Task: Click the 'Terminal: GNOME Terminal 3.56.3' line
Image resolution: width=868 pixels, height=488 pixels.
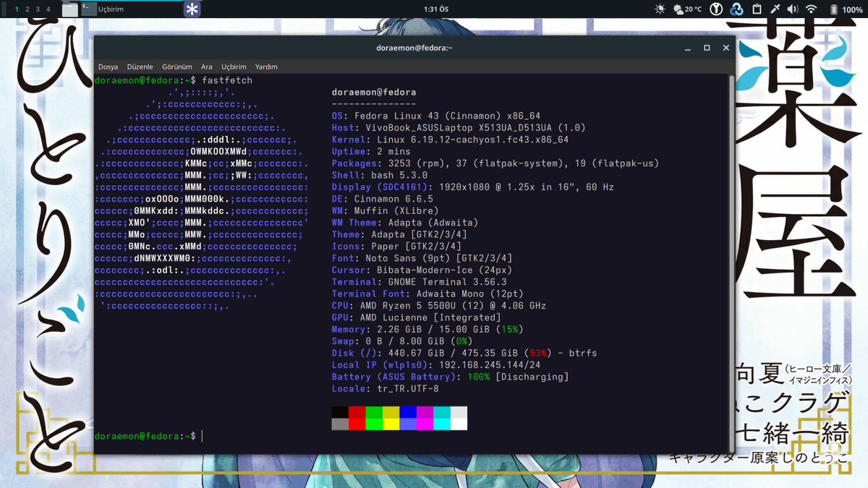Action: tap(420, 282)
